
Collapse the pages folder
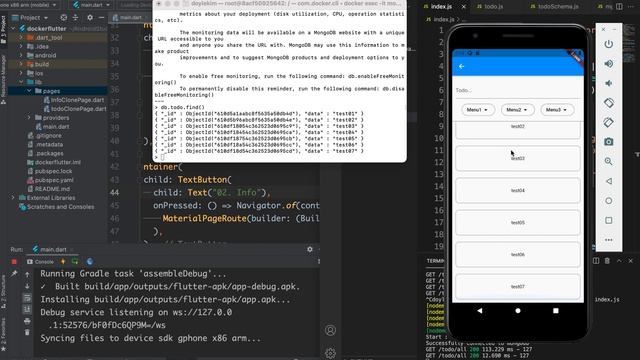(x=29, y=91)
